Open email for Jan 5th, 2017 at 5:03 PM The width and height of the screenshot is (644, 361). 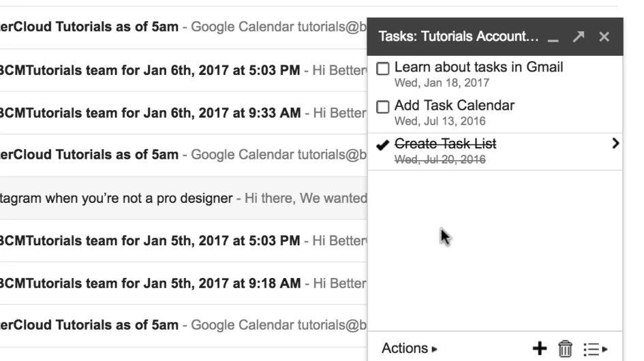pos(183,240)
